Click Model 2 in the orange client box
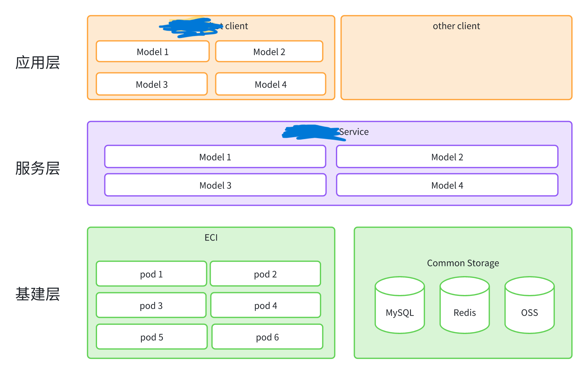588x374 pixels. pos(269,51)
